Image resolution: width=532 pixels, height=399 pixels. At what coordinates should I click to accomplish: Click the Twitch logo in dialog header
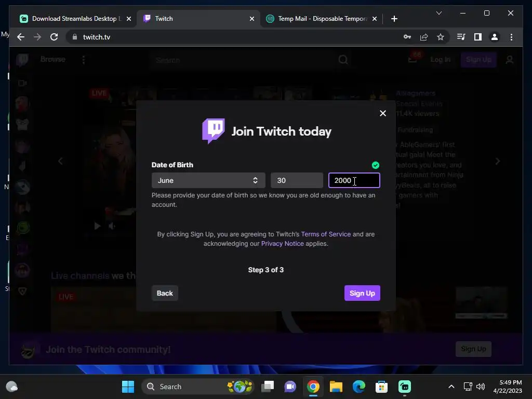(214, 131)
